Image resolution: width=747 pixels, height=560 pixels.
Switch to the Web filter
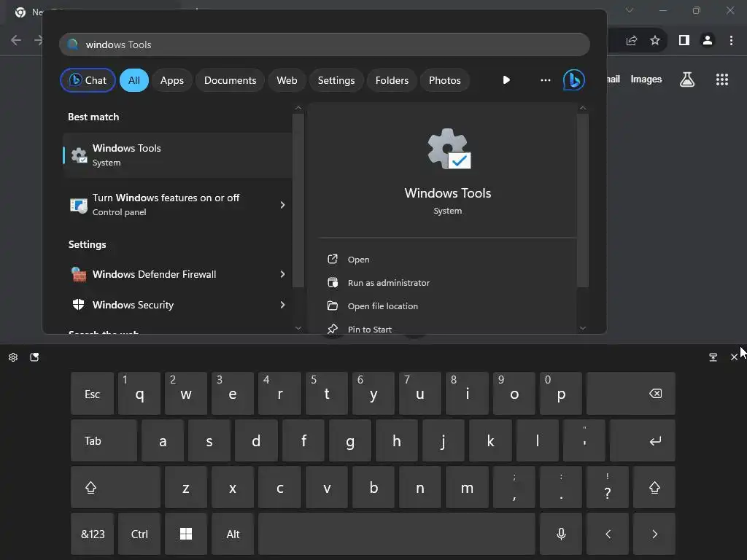pos(287,80)
